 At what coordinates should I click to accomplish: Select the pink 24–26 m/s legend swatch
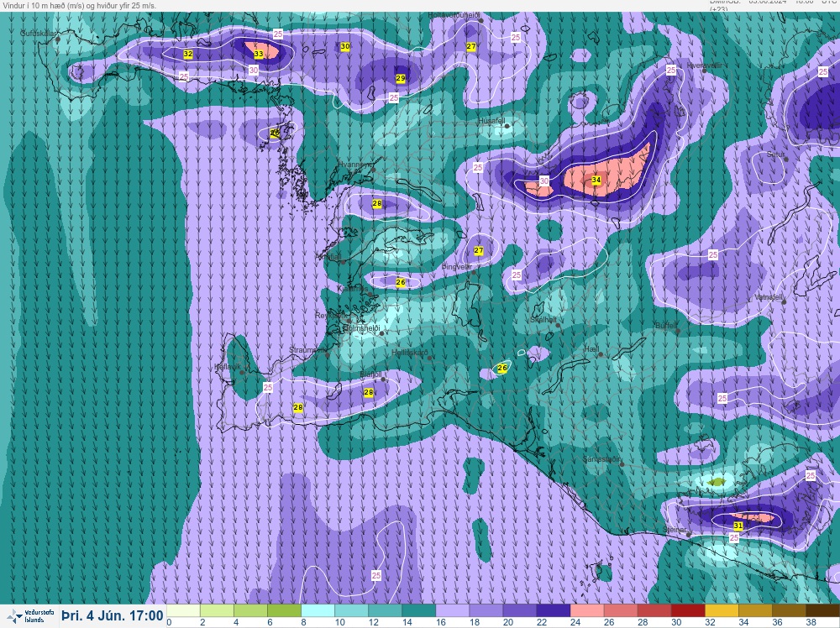pos(586,611)
